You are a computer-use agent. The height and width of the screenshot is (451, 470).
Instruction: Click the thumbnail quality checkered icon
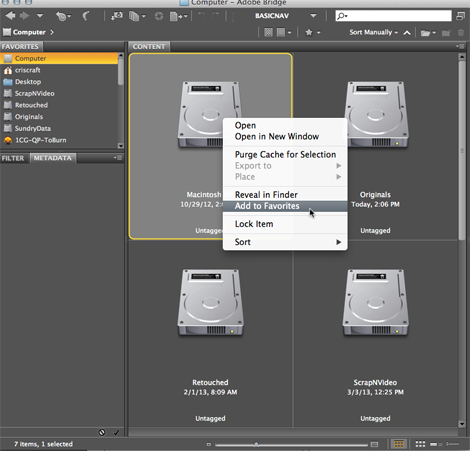point(268,32)
